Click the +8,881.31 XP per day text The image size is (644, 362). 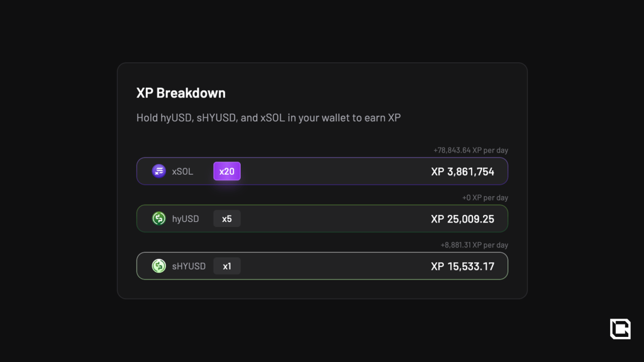tap(474, 245)
